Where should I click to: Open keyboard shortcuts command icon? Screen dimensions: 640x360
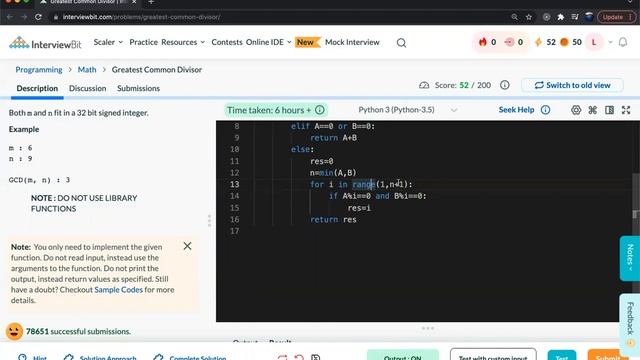[593, 110]
